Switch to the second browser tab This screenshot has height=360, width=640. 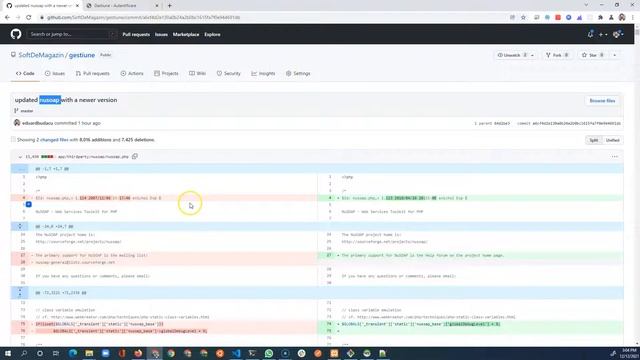click(x=122, y=6)
